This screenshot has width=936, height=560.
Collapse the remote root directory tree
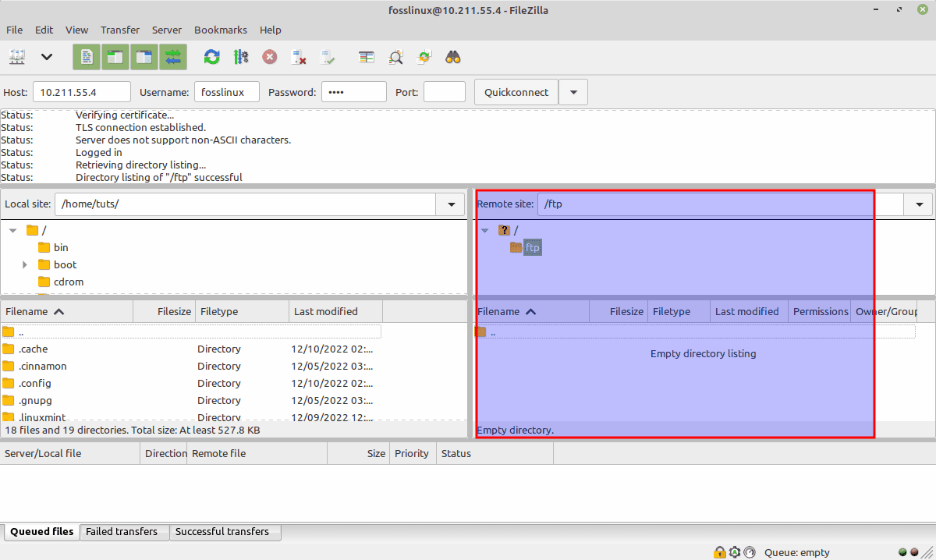pos(485,230)
